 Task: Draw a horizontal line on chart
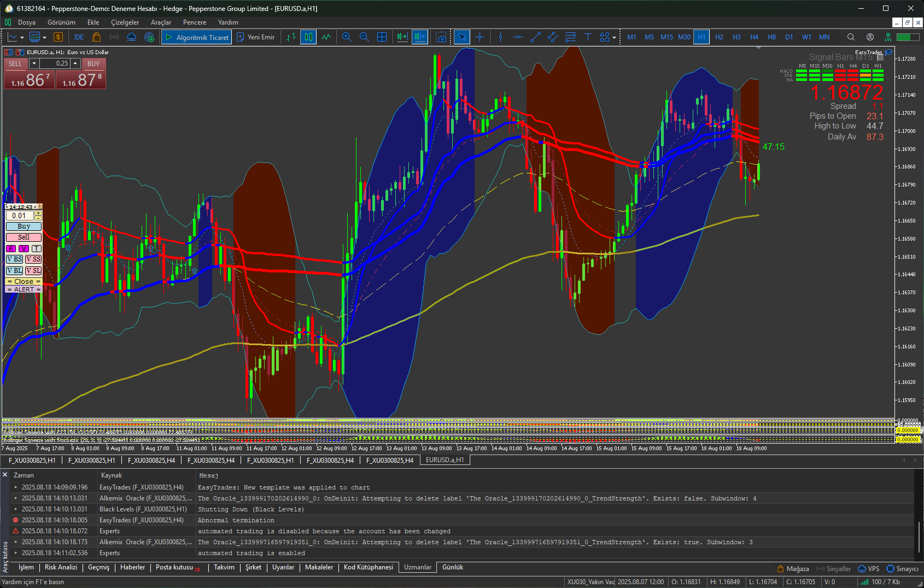[x=518, y=37]
